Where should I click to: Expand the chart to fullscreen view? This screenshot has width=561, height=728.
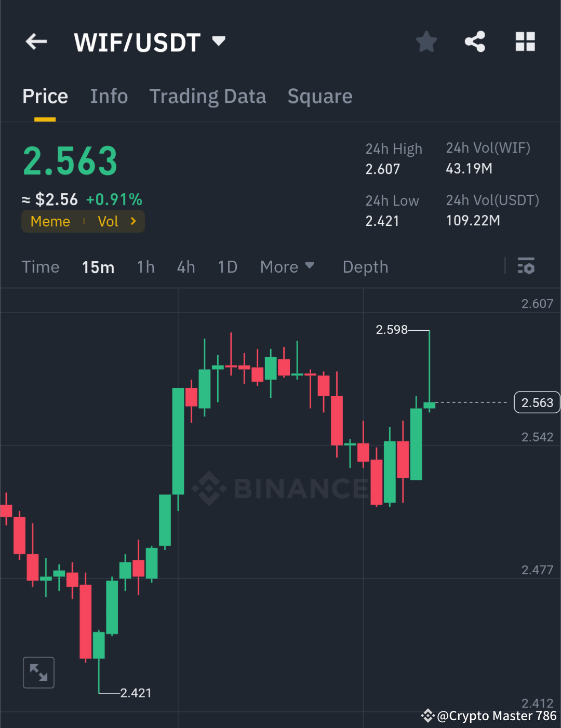tap(38, 672)
